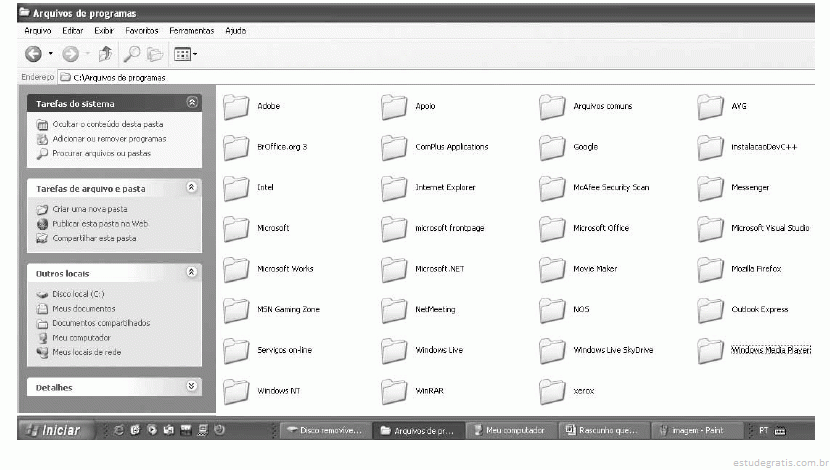The height and width of the screenshot is (470, 830).
Task: Switch to imagem - Paint taskbar button
Action: coord(695,431)
